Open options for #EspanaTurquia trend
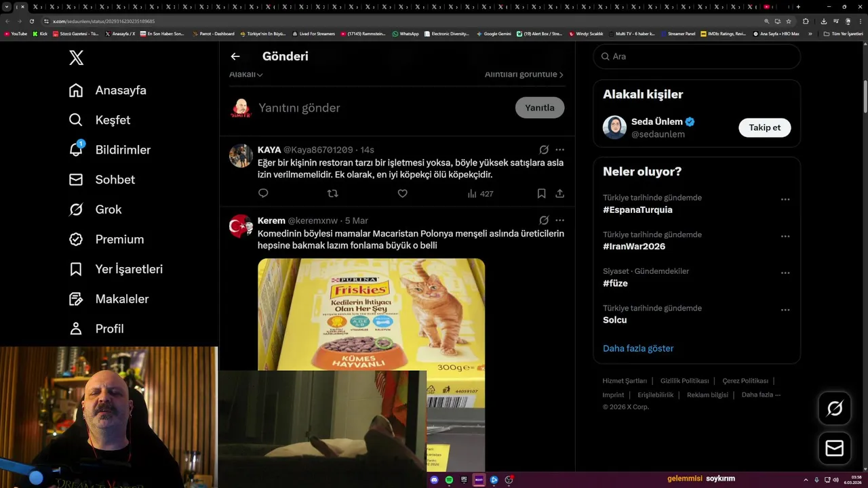The image size is (868, 488). coord(785,199)
